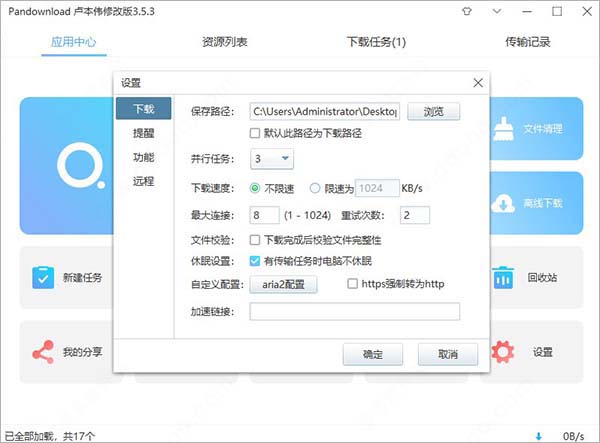
Task: Click the 回收站 label
Action: (542, 277)
